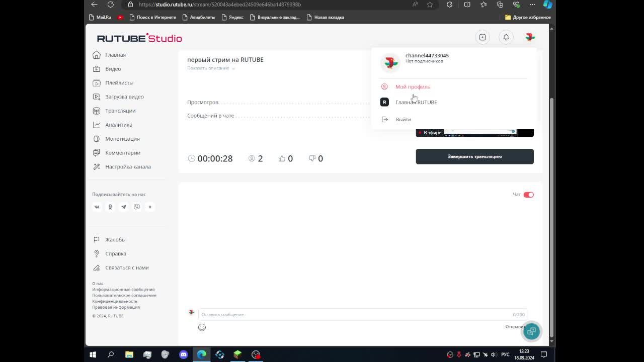
Task: Open Загрузка видео page
Action: (x=124, y=97)
